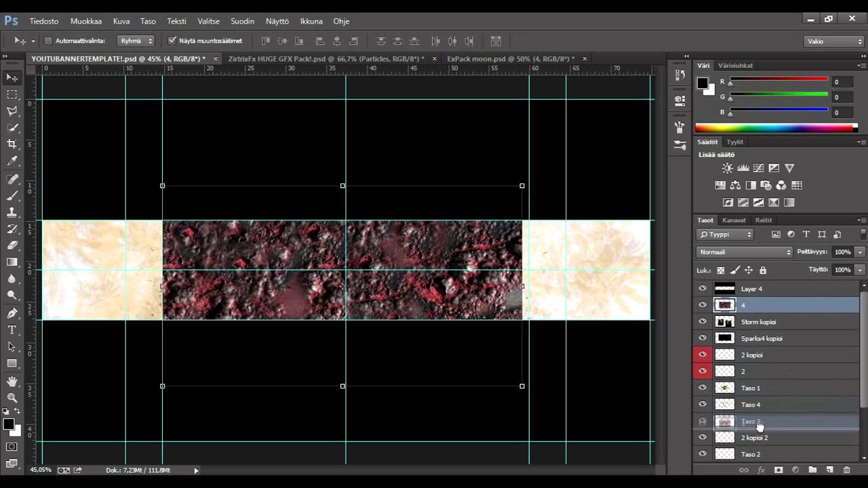Select the Zoom magnifier tool

pos(12,398)
